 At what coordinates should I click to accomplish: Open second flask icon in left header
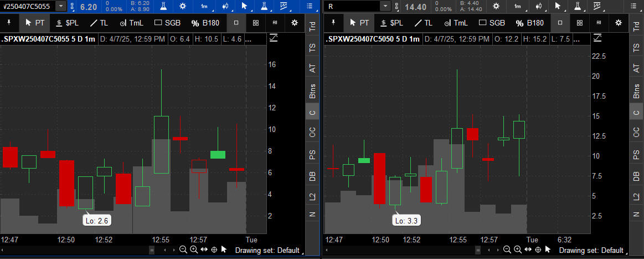(265, 6)
